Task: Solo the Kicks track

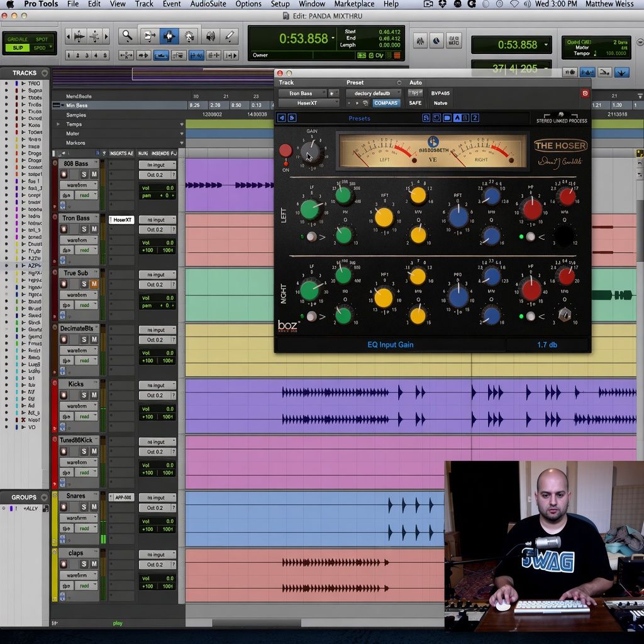Action: coord(84,395)
